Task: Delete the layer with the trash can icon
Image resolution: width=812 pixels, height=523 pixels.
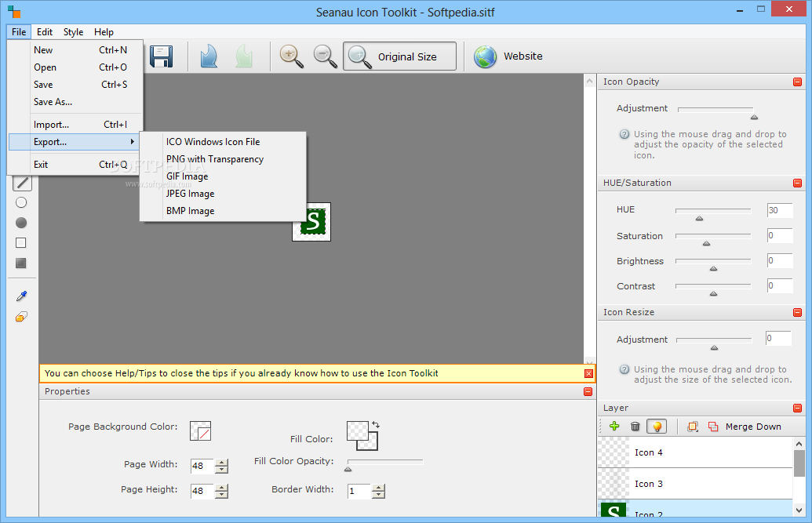Action: (635, 427)
